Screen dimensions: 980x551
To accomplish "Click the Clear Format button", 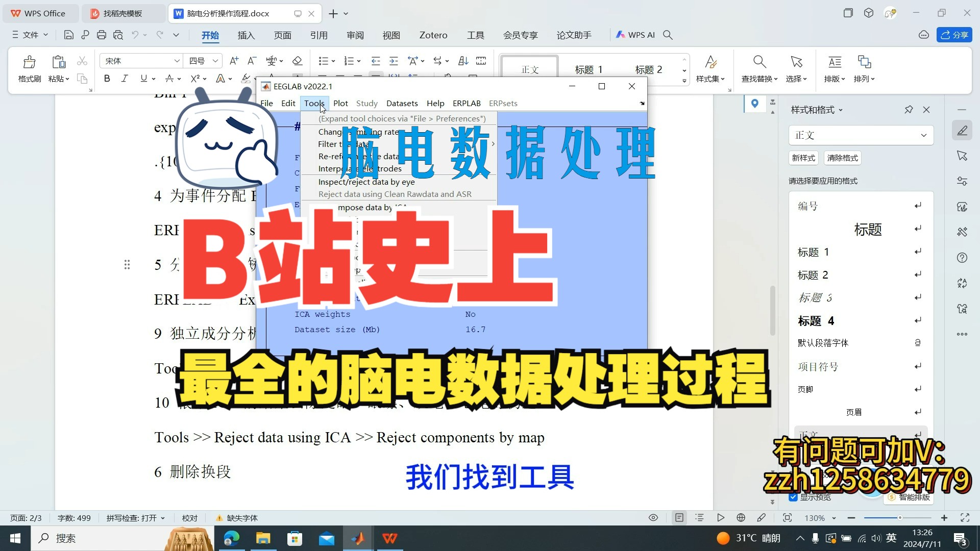I will point(843,158).
